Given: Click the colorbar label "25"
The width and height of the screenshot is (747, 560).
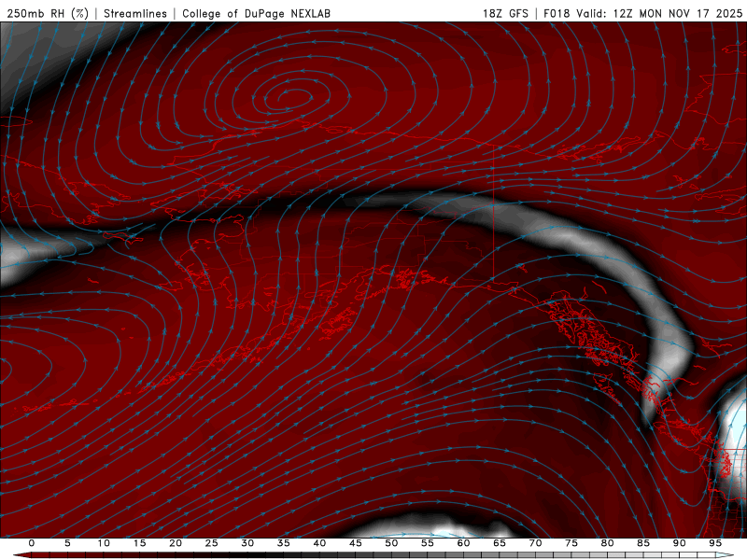Looking at the screenshot, I should click(212, 543).
